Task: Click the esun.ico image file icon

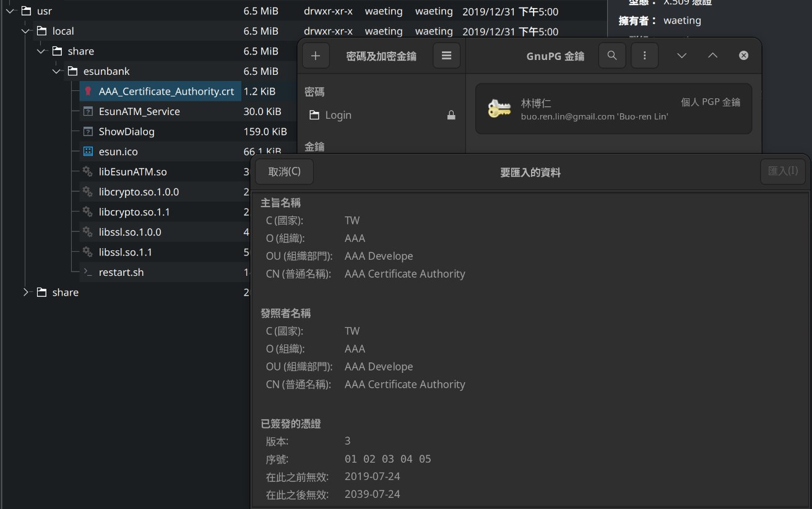Action: click(x=88, y=152)
